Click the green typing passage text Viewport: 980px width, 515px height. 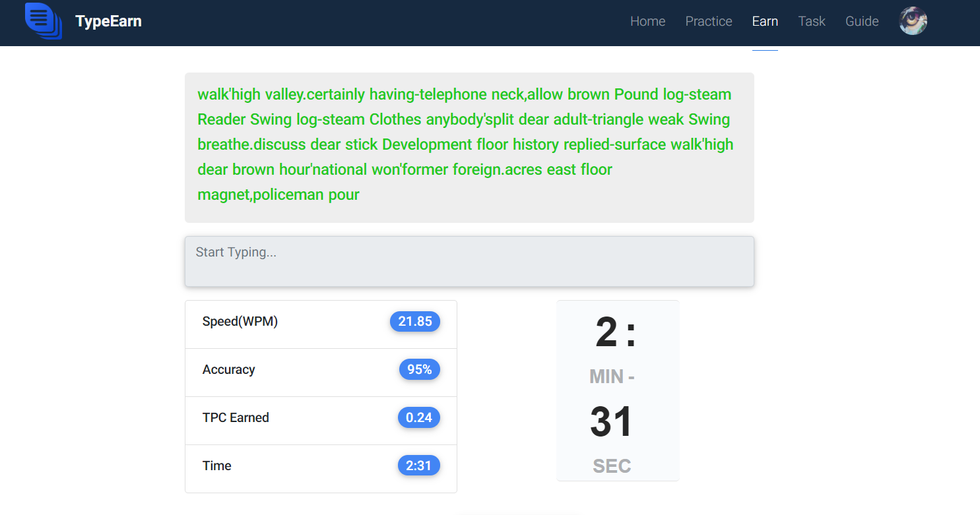(x=465, y=144)
